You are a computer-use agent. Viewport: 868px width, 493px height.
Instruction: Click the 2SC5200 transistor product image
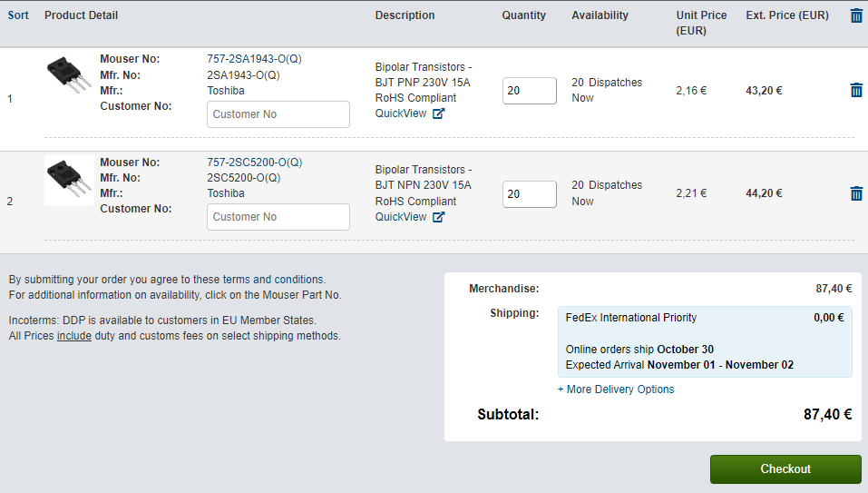click(69, 180)
